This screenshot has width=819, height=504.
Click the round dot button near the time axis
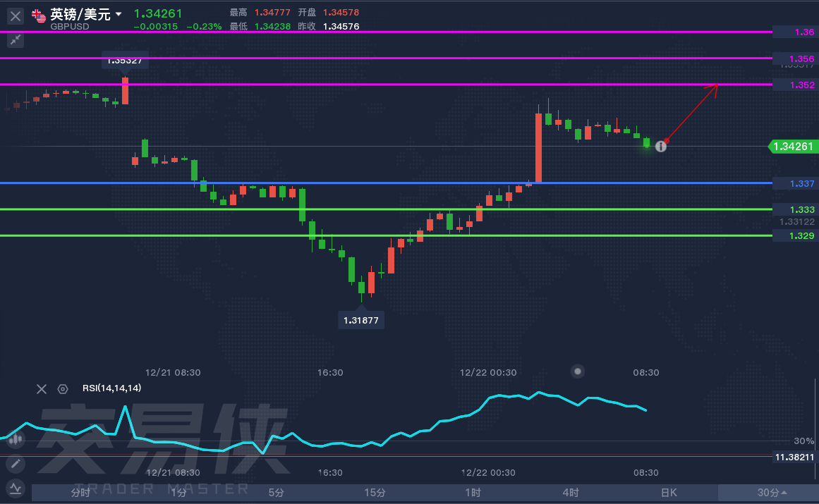tap(577, 371)
